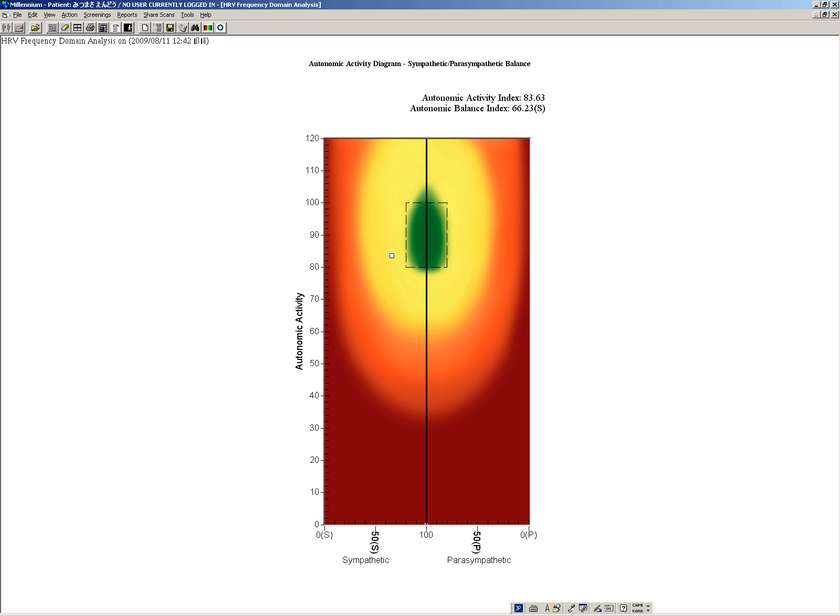Click the binoculars search icon
The height and width of the screenshot is (616, 840).
tap(195, 28)
